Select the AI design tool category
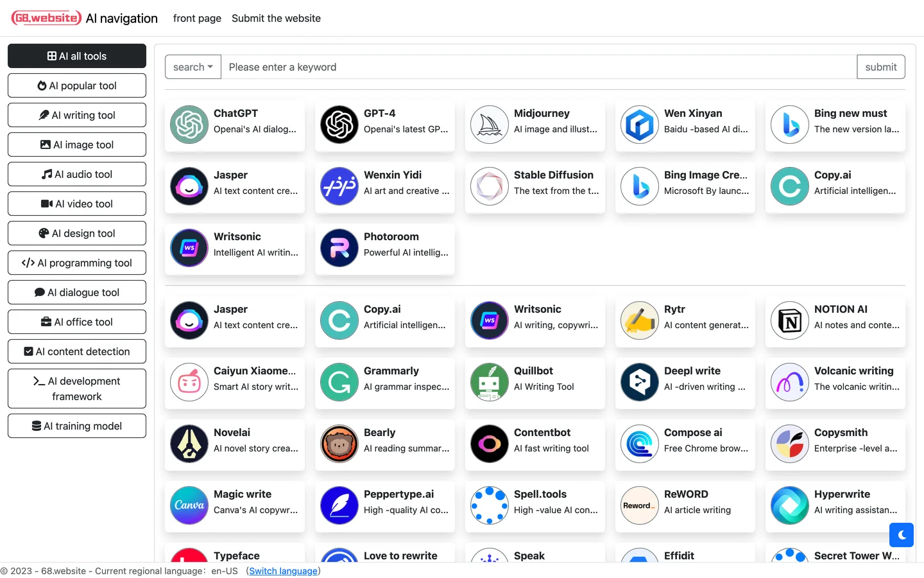The image size is (924, 578). click(x=77, y=233)
